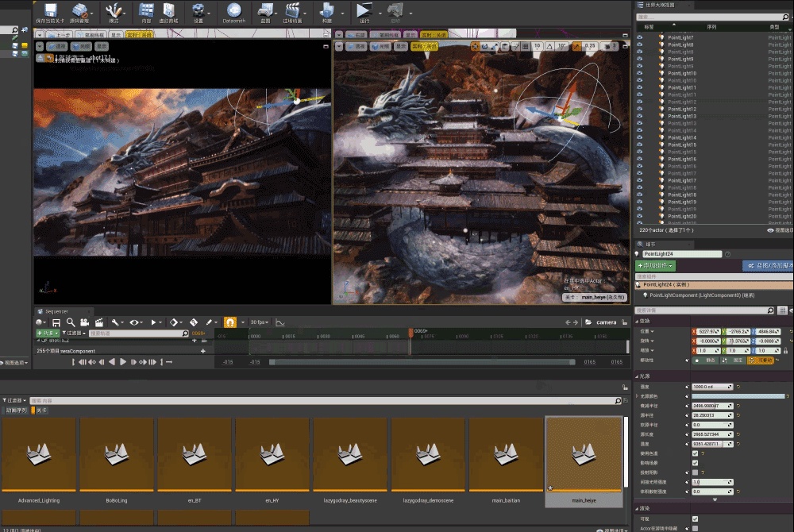This screenshot has width=794, height=532.
Task: Open the green Add Component dropdown
Action: [656, 265]
